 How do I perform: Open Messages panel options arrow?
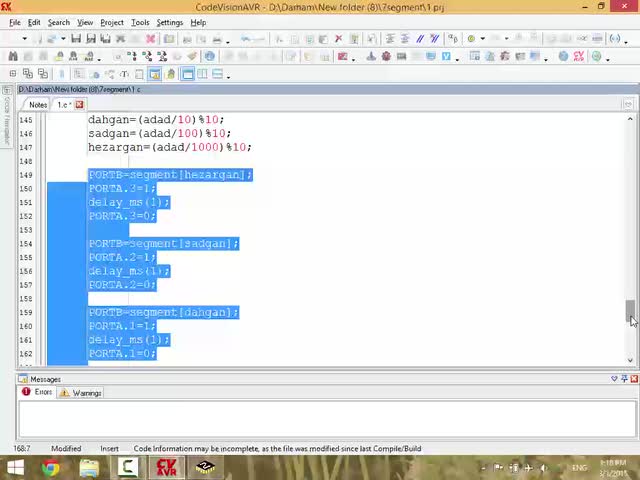[614, 379]
